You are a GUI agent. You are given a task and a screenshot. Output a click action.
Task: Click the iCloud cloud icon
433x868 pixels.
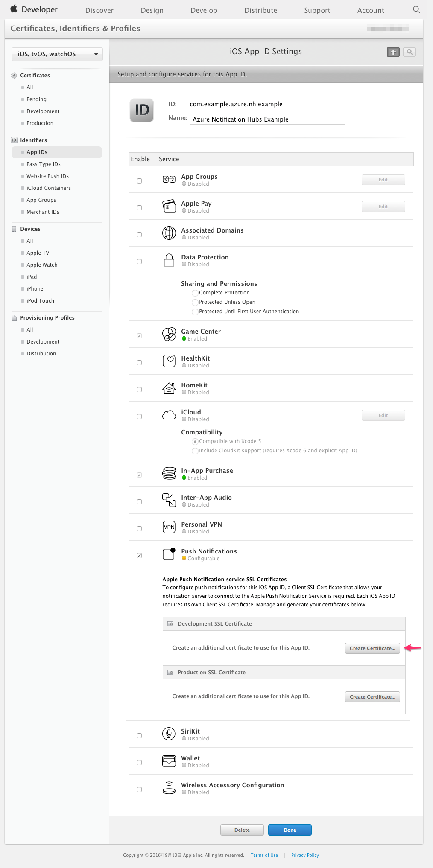point(169,415)
